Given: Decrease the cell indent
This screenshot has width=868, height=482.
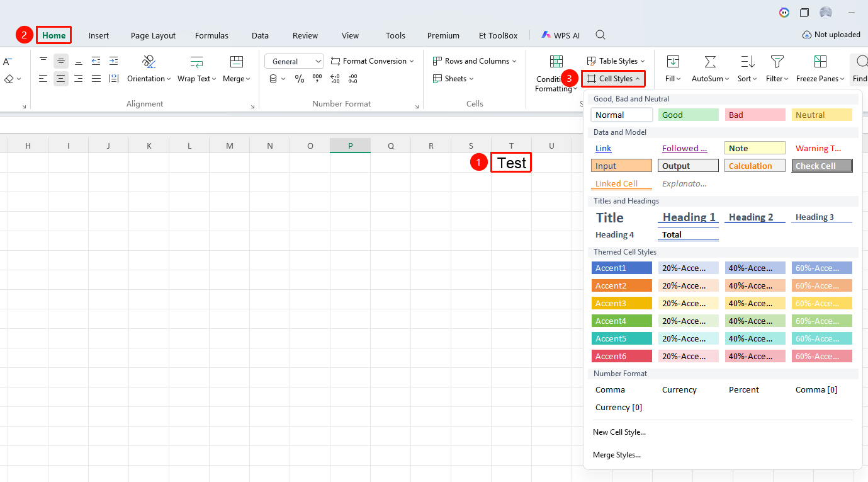Looking at the screenshot, I should coord(96,61).
